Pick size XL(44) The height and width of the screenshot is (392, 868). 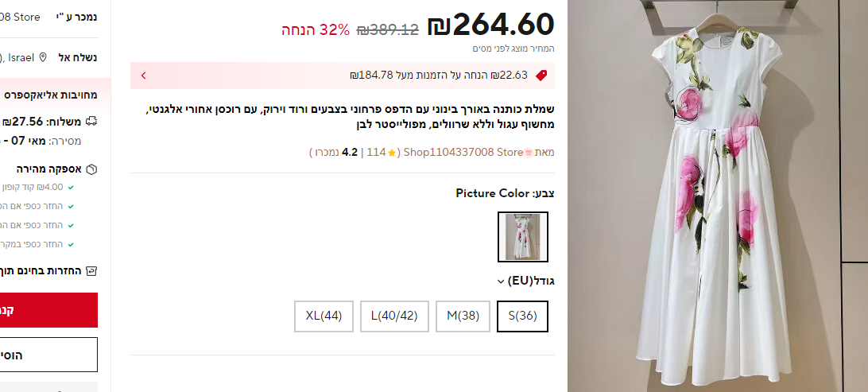pyautogui.click(x=324, y=316)
